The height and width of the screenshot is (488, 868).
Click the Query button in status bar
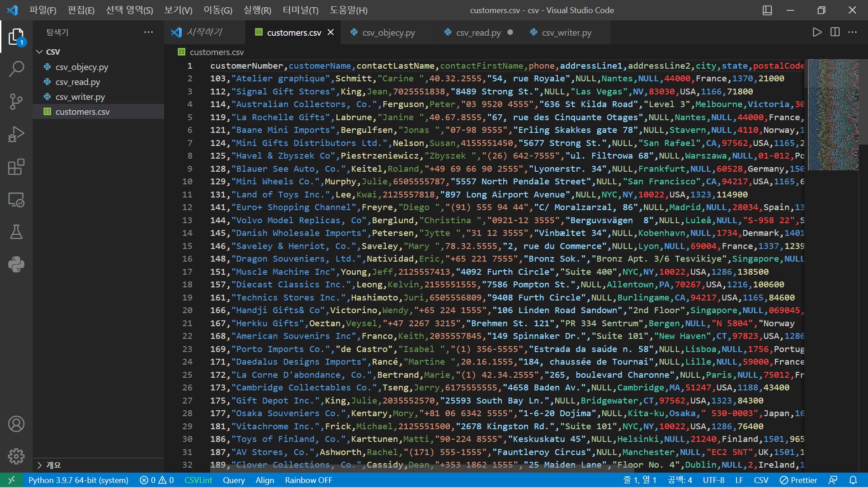click(x=234, y=480)
